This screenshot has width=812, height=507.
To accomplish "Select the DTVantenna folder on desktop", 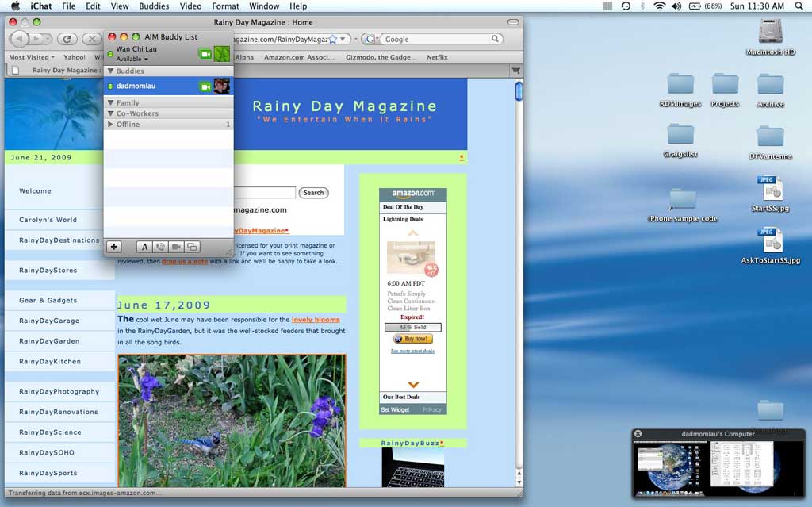I will click(770, 136).
